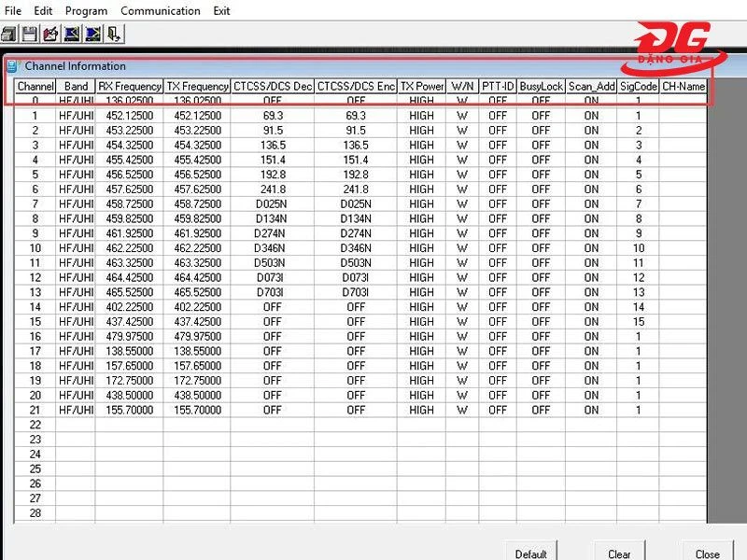747x560 pixels.
Task: Click the exit door icon in the toolbar
Action: (113, 35)
